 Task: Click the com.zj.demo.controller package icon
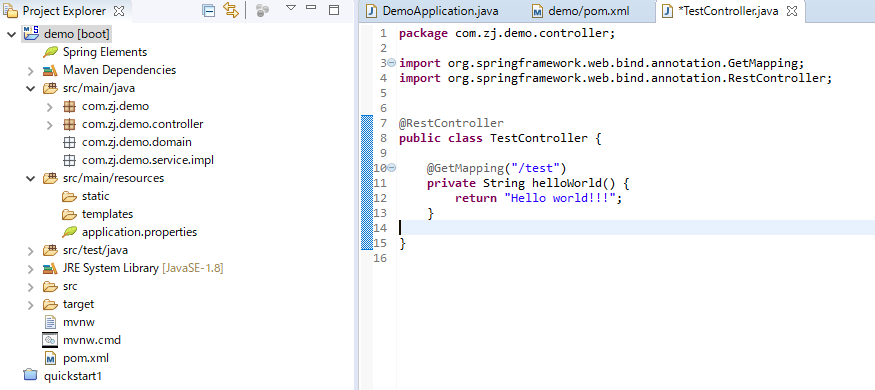click(x=69, y=124)
